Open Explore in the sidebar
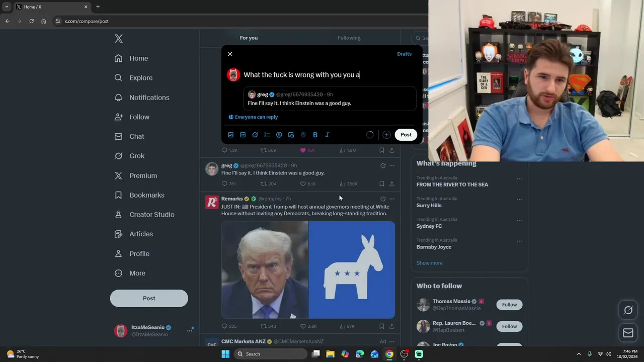Screen dimensions: 644x362 point(133,78)
